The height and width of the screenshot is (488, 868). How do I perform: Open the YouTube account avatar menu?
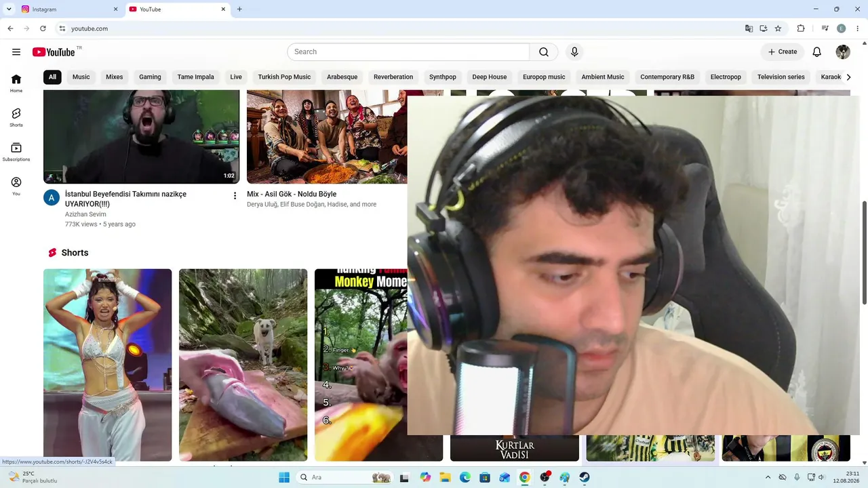[843, 52]
